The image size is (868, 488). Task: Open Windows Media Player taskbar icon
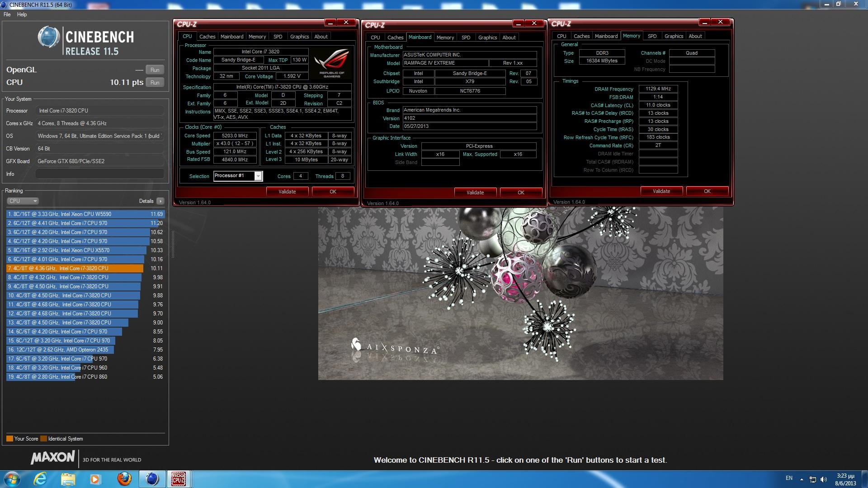click(95, 479)
